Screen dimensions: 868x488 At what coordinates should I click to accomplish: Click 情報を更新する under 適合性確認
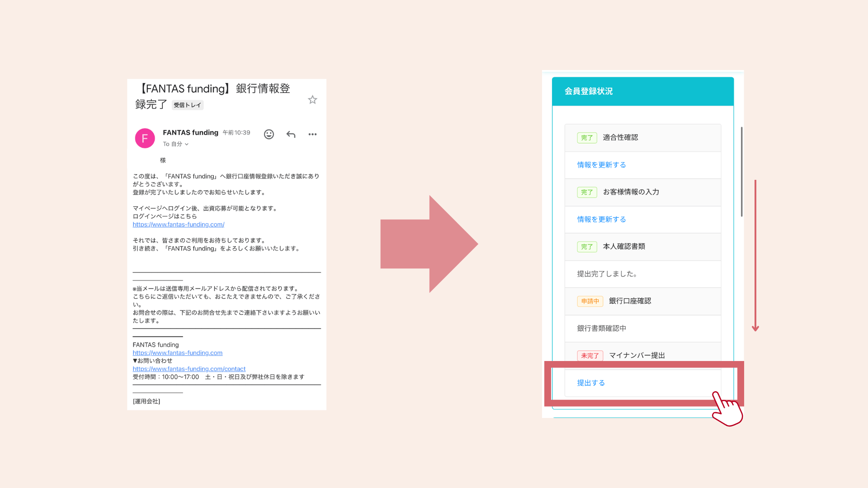(601, 165)
